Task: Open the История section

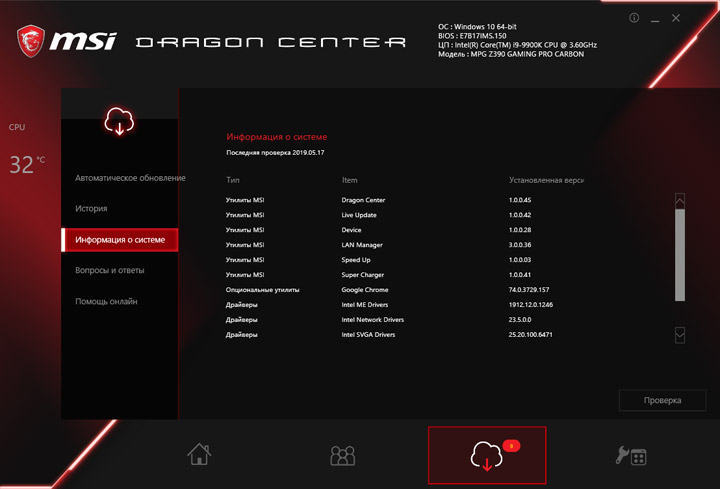Action: (91, 208)
